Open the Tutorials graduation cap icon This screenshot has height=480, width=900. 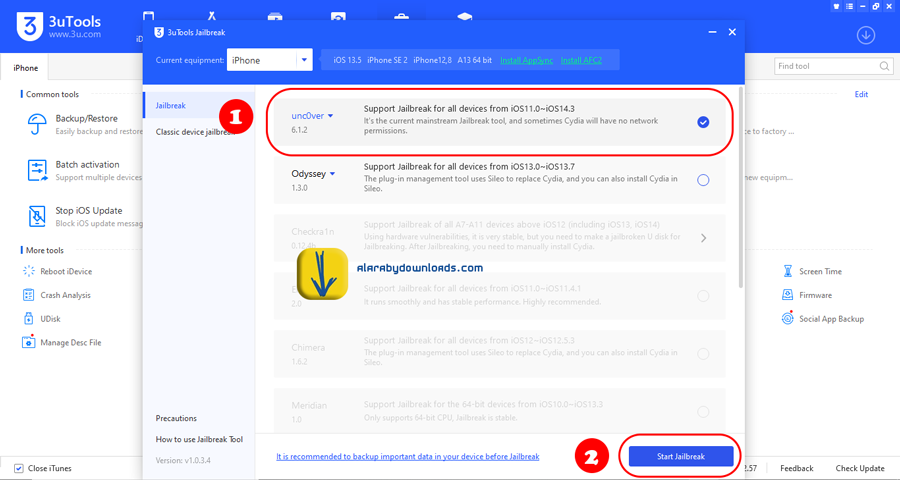tap(464, 16)
